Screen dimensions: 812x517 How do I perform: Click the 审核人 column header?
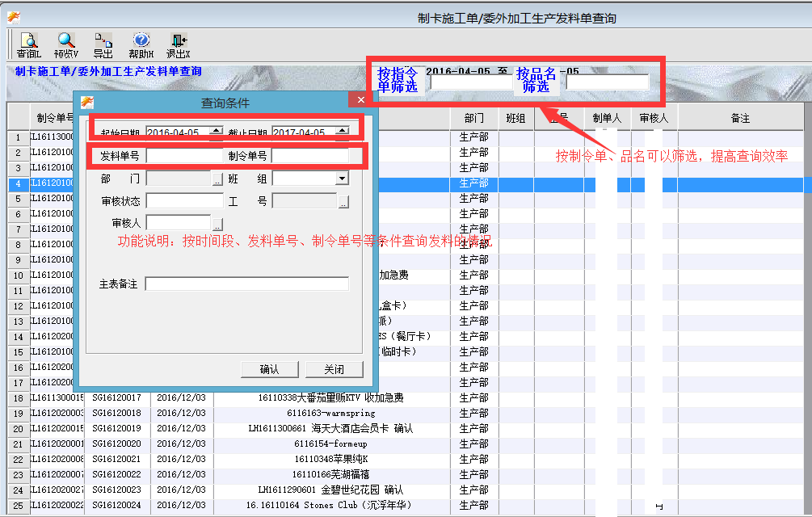click(654, 118)
